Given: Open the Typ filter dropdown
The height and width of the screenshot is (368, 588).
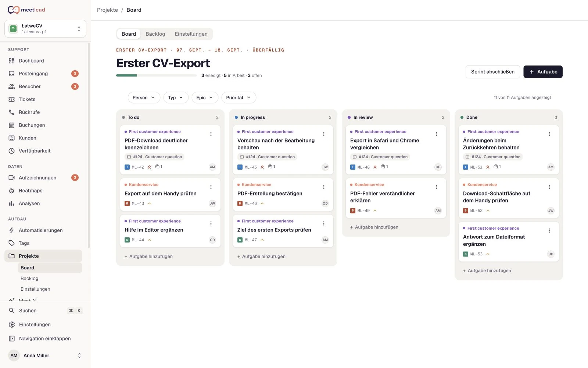Looking at the screenshot, I should [176, 98].
